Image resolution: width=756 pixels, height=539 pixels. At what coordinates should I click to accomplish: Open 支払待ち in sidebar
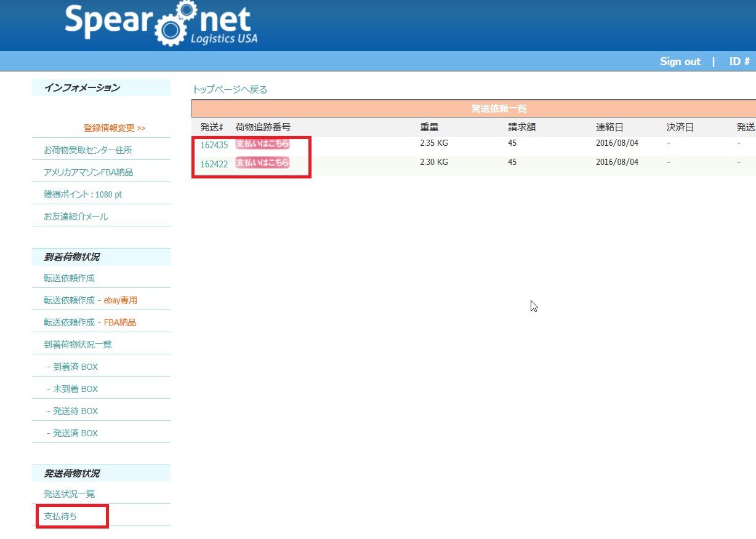pos(60,516)
